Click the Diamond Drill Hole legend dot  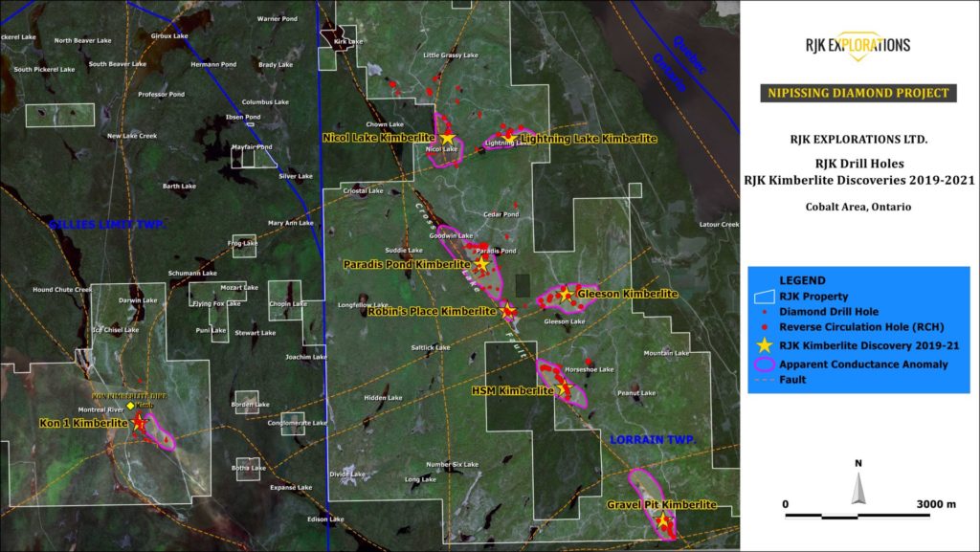click(x=765, y=312)
